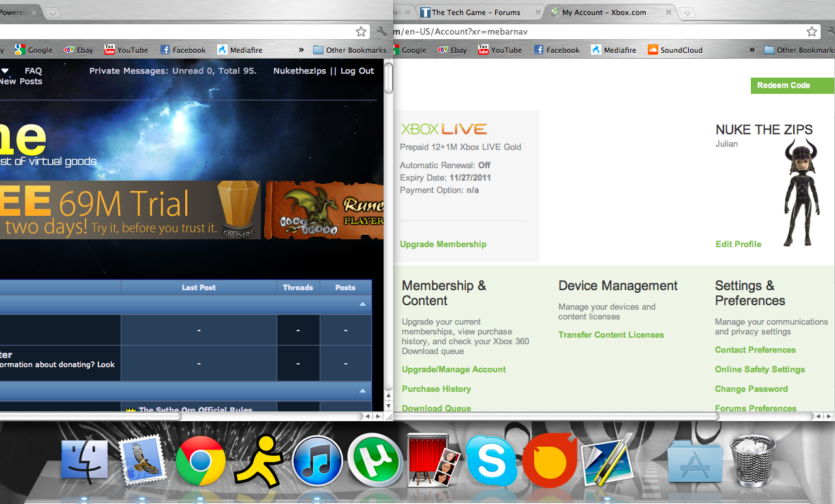Viewport: 835px width, 504px height.
Task: Open Google Chrome in dock
Action: [x=200, y=460]
